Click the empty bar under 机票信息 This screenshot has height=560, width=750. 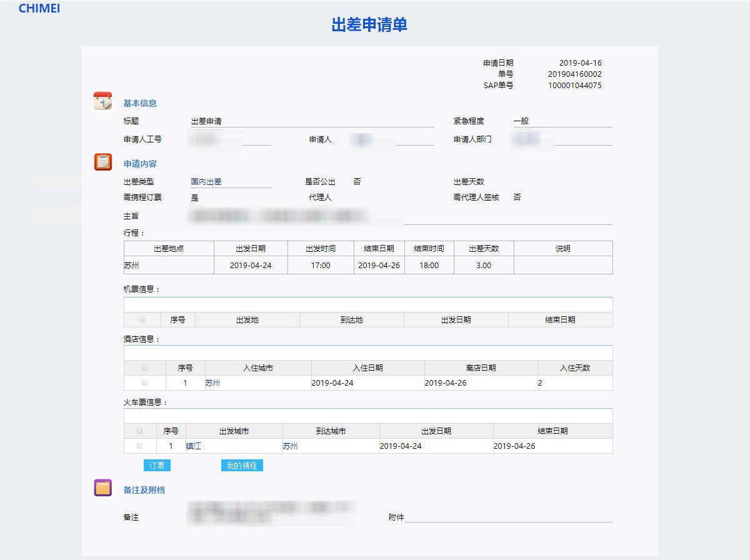click(x=368, y=304)
